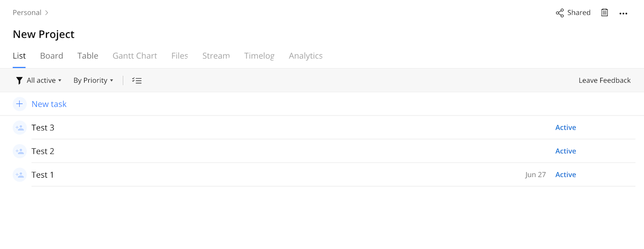Click the Jun 27 due date of Test 1
Screen dimensions: 644x249
[535, 175]
